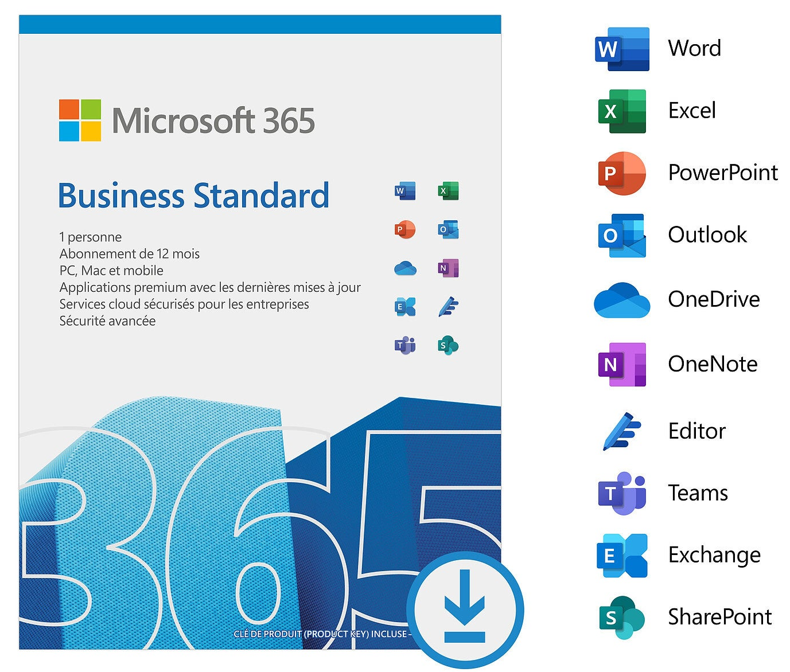Click the "PowerPoint" text label
The height and width of the screenshot is (672, 790).
(x=723, y=173)
